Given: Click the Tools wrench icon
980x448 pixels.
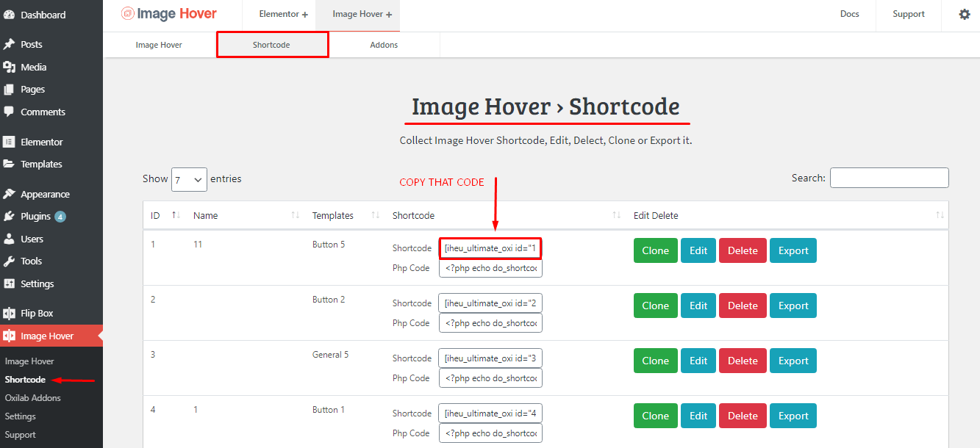Looking at the screenshot, I should (x=9, y=261).
